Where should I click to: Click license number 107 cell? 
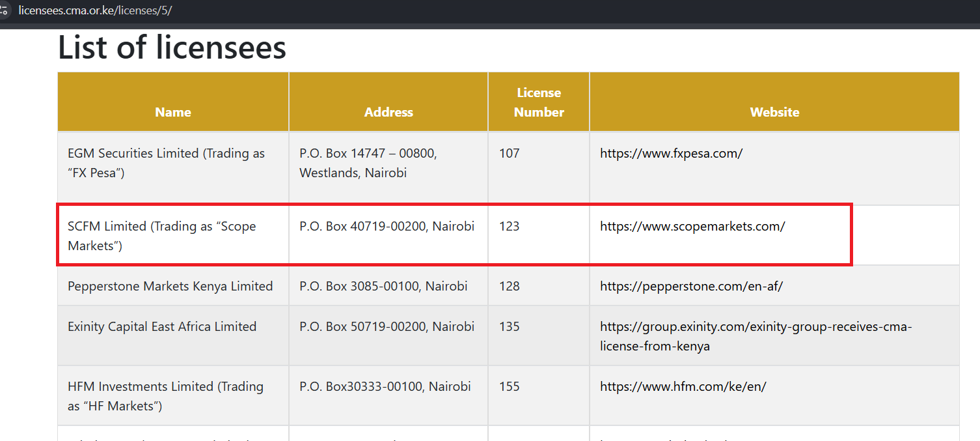click(510, 154)
